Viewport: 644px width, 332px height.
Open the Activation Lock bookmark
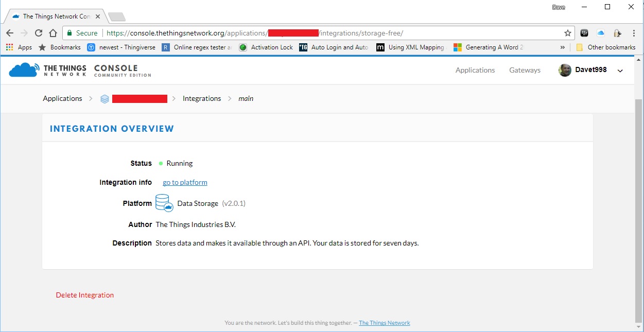coord(266,47)
